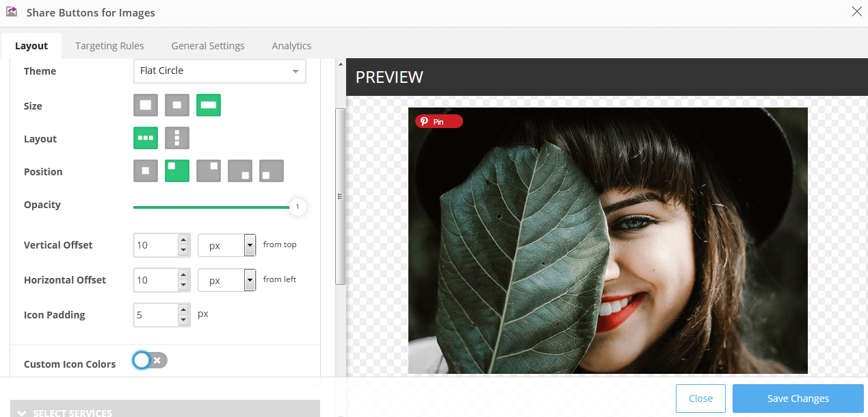Switch to the Layout tab
This screenshot has height=417, width=868.
click(31, 46)
